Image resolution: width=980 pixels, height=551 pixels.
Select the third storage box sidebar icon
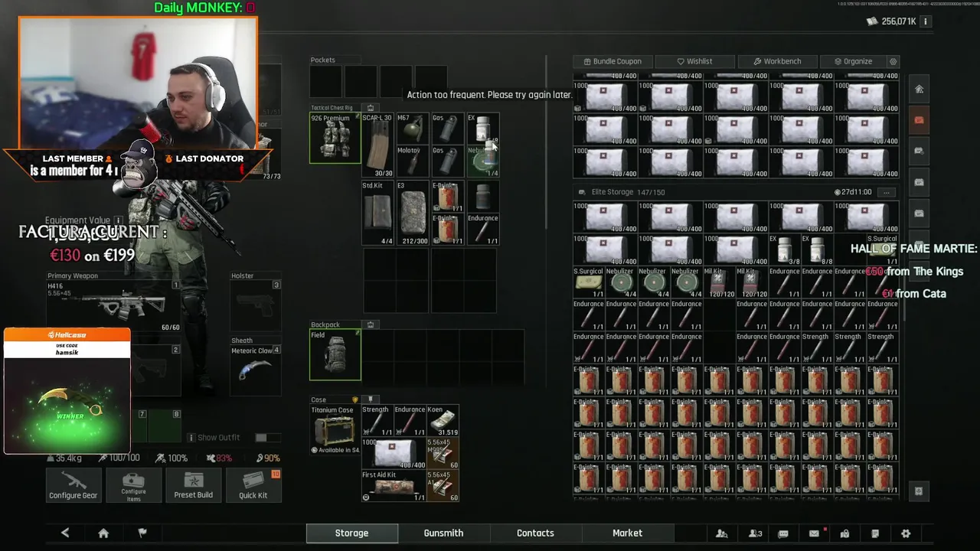pos(919,151)
